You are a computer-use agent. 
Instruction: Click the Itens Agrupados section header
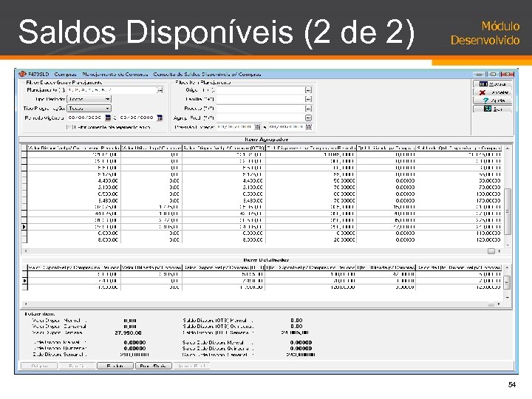coord(266,140)
